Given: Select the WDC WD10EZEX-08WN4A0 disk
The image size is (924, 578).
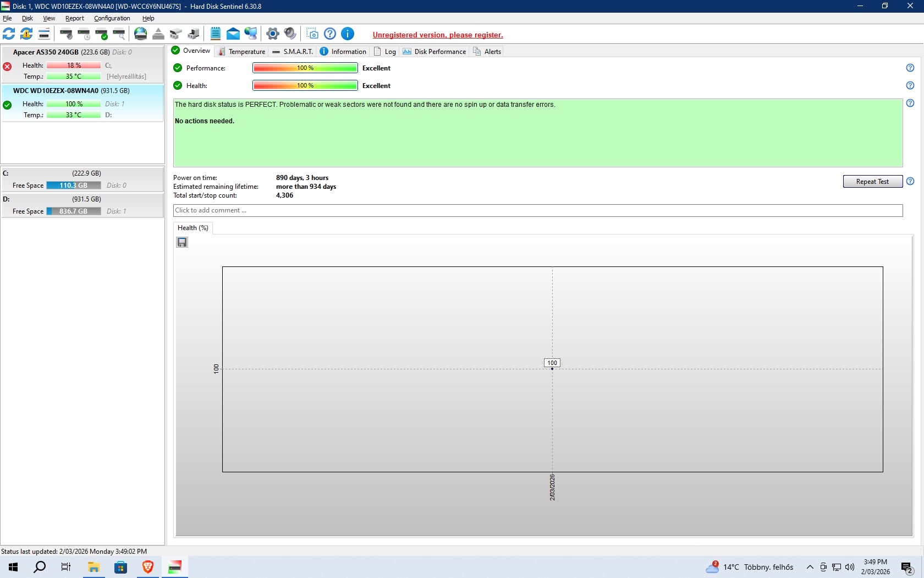Looking at the screenshot, I should [82, 103].
